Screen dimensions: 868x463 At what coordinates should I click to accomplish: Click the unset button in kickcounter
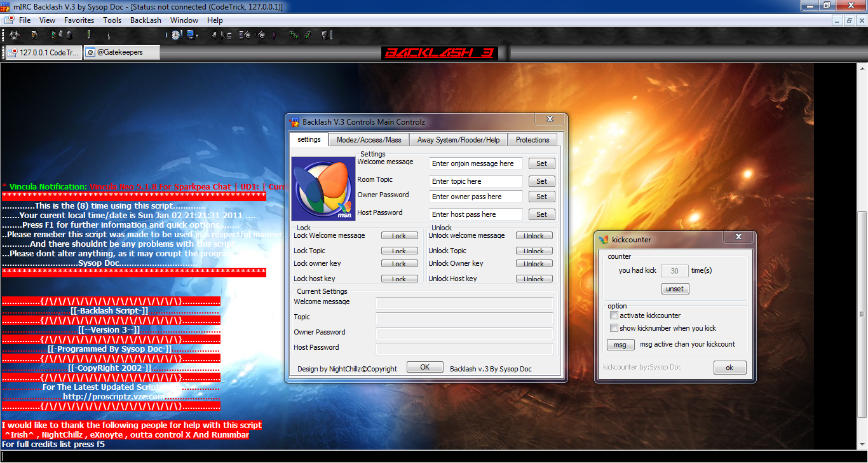point(675,289)
